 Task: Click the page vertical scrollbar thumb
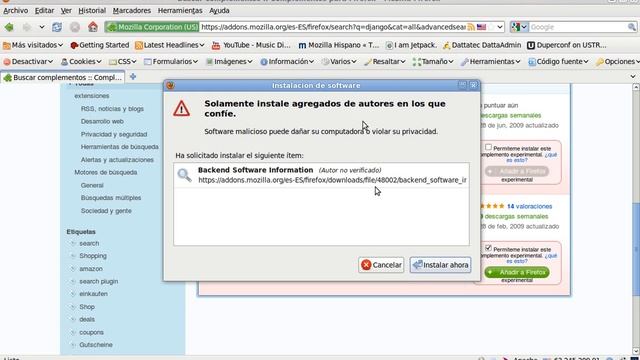(636, 249)
